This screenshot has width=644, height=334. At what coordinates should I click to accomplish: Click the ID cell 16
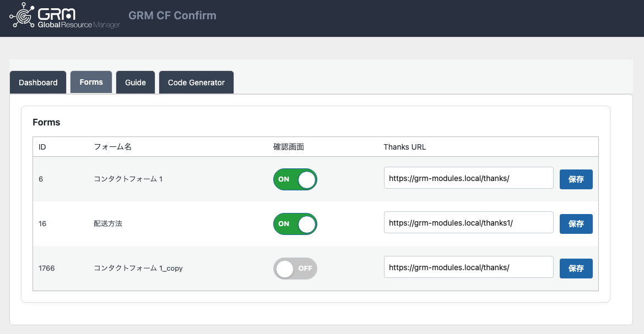click(42, 223)
